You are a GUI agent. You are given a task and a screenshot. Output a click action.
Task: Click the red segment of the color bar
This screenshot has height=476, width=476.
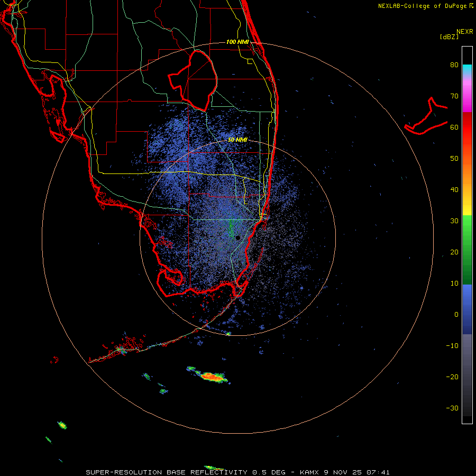[467, 127]
